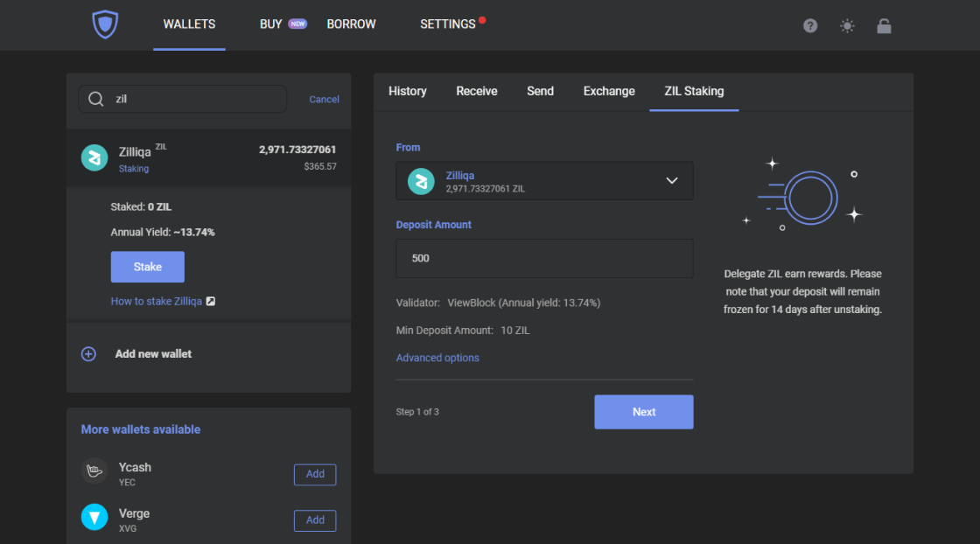The image size is (980, 544).
Task: Cancel the wallet search
Action: coord(324,100)
